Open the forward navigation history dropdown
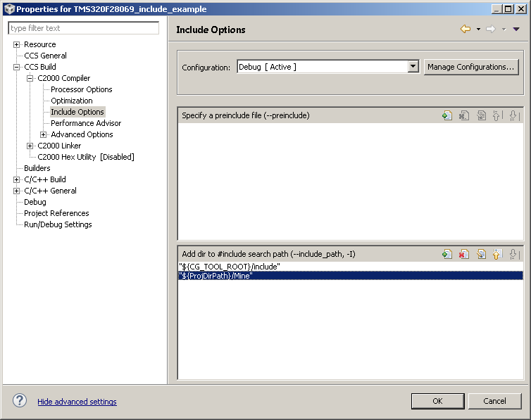Viewport: 531px width, 420px height. pos(504,29)
